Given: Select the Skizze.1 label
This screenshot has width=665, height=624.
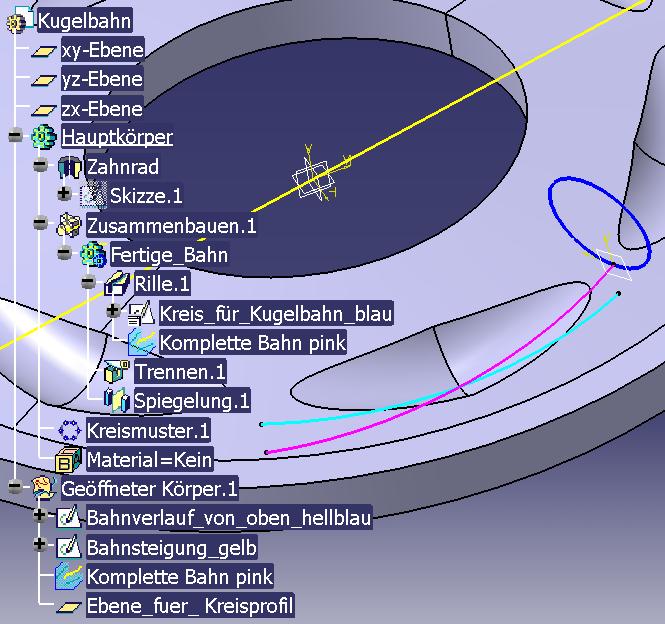Looking at the screenshot, I should coord(146,196).
